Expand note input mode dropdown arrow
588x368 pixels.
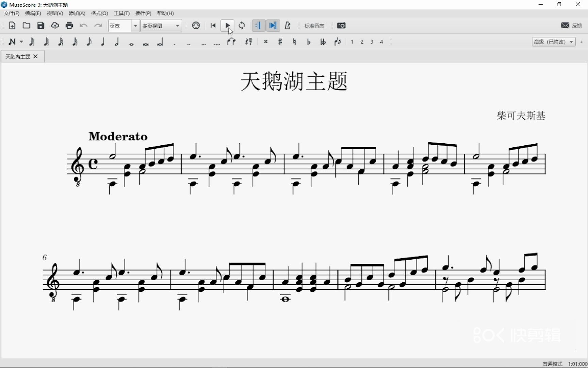click(21, 42)
